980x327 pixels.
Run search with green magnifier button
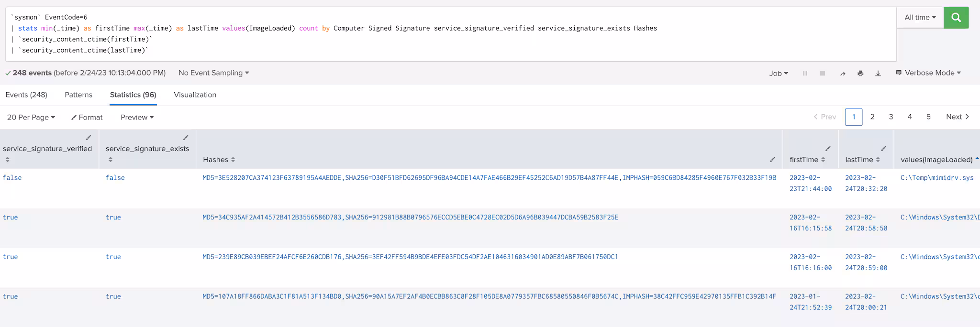point(956,18)
